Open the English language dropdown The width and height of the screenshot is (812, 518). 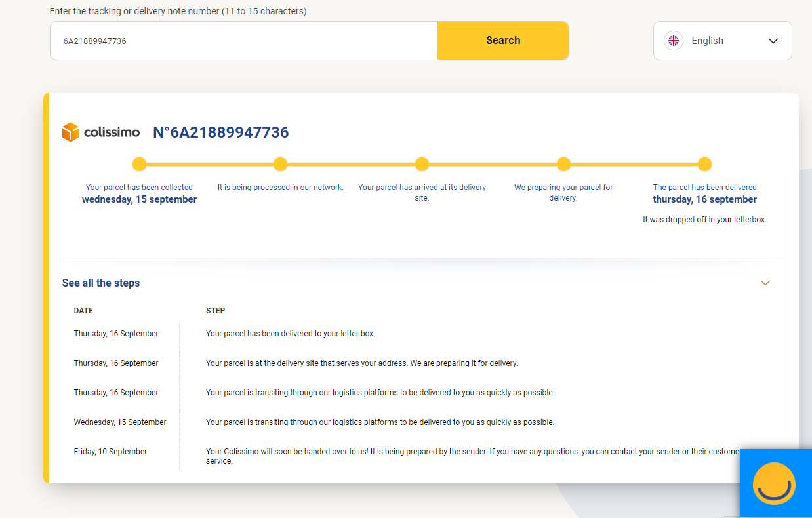pos(722,41)
